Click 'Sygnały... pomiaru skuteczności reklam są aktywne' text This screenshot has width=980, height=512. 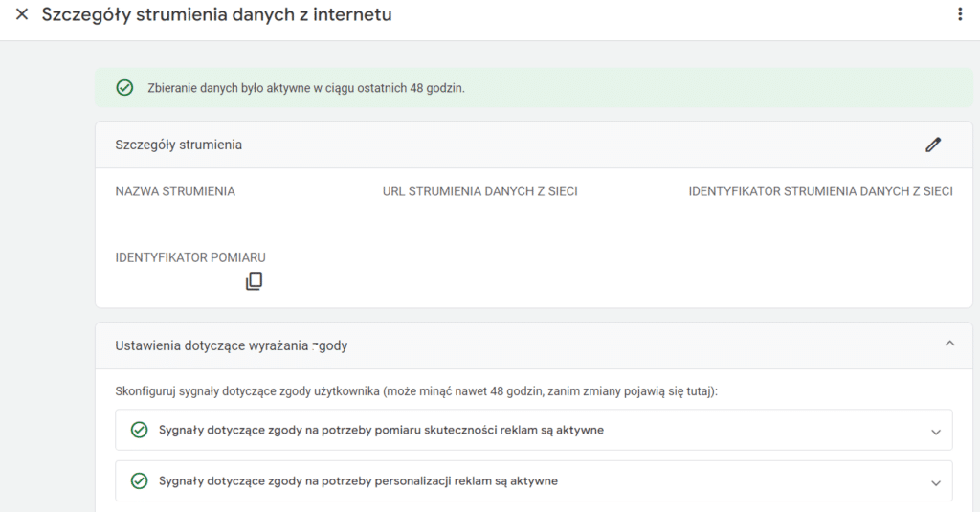[381, 430]
